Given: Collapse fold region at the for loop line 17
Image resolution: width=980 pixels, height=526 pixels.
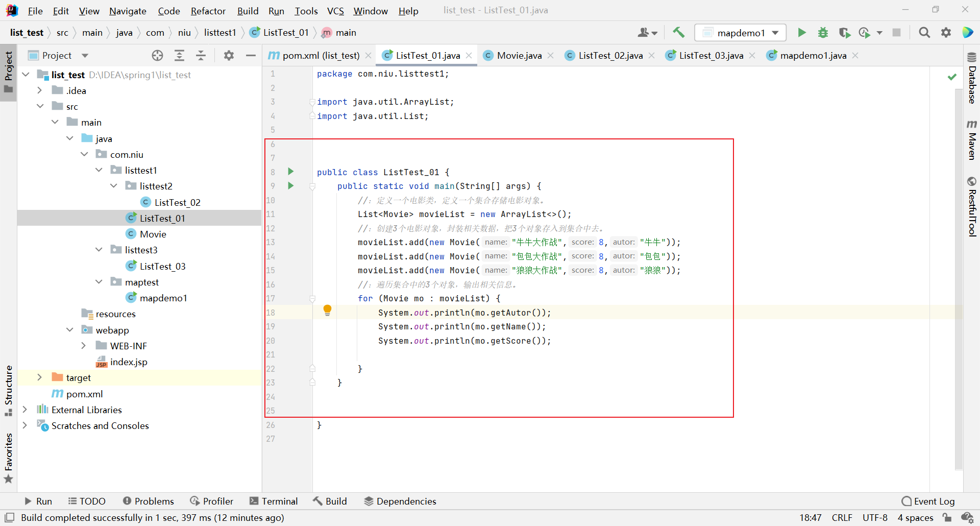Looking at the screenshot, I should coord(312,299).
